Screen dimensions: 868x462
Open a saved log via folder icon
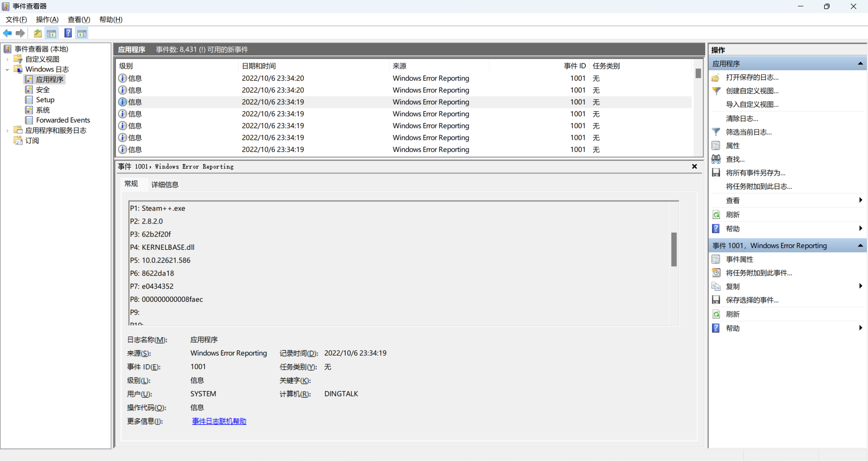[38, 33]
